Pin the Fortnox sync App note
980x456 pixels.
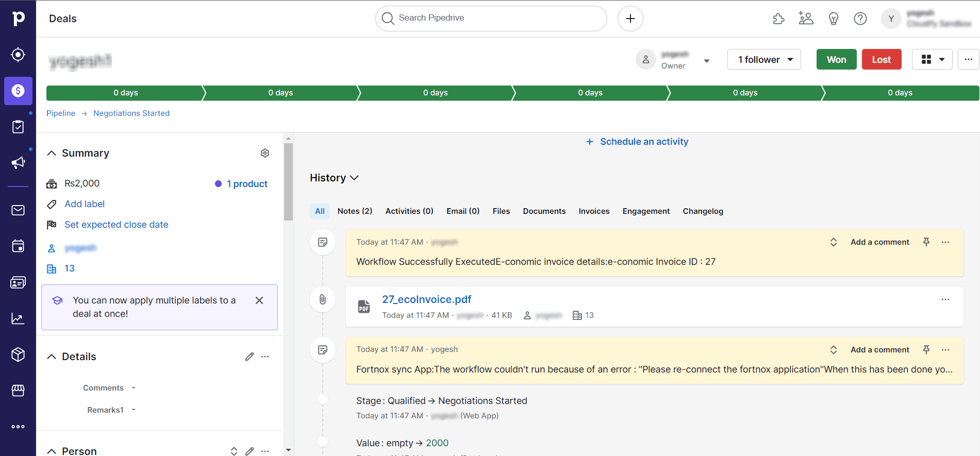(926, 350)
